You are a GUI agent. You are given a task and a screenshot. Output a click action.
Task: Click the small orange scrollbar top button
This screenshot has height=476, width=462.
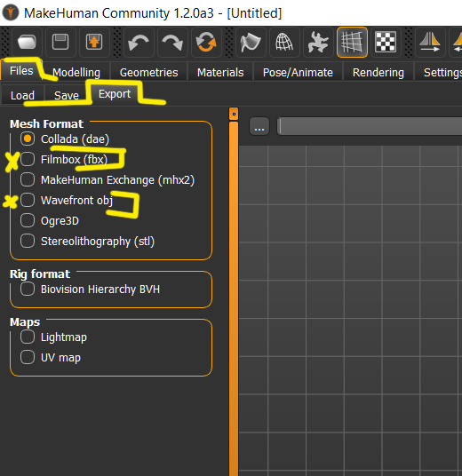click(x=234, y=115)
